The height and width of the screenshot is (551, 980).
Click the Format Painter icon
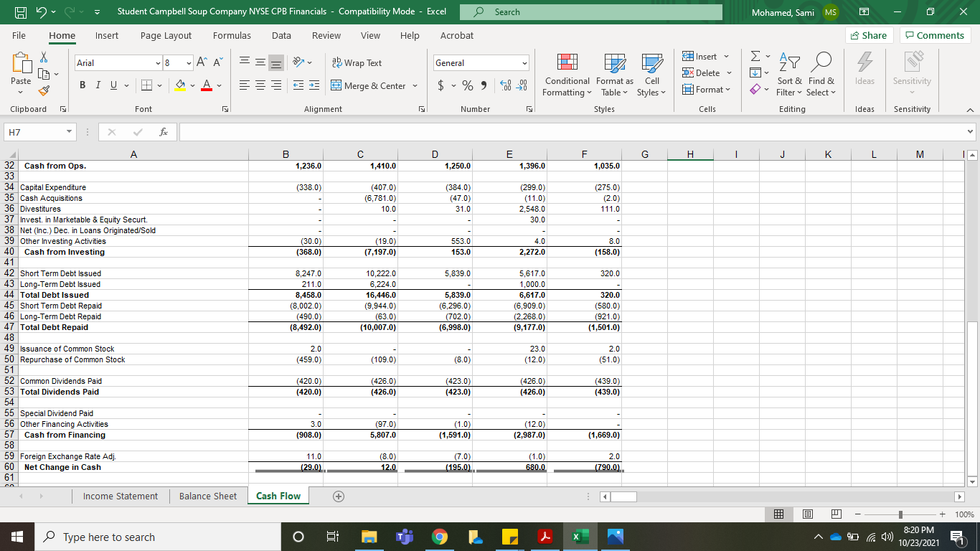(43, 90)
